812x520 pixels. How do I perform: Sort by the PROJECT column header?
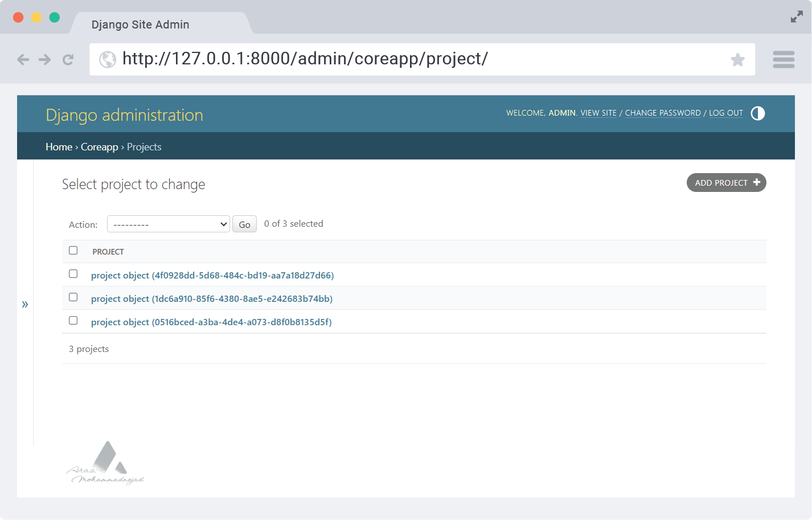pos(108,252)
